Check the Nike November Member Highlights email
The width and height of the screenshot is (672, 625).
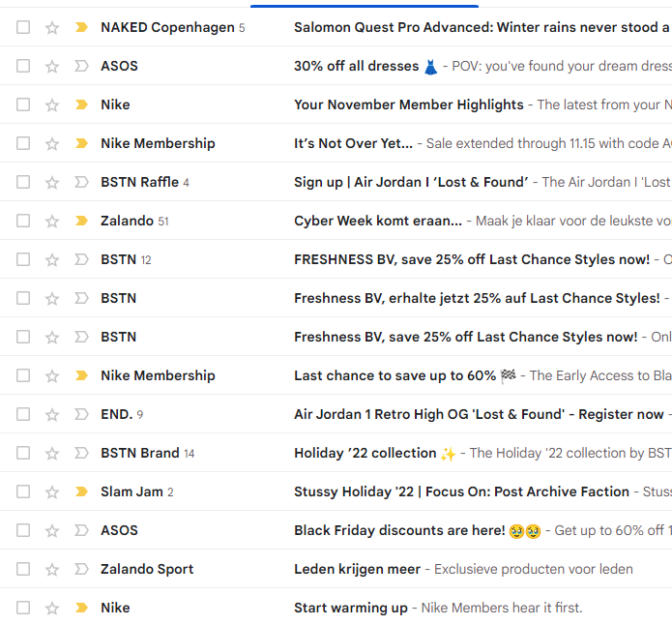tap(23, 104)
